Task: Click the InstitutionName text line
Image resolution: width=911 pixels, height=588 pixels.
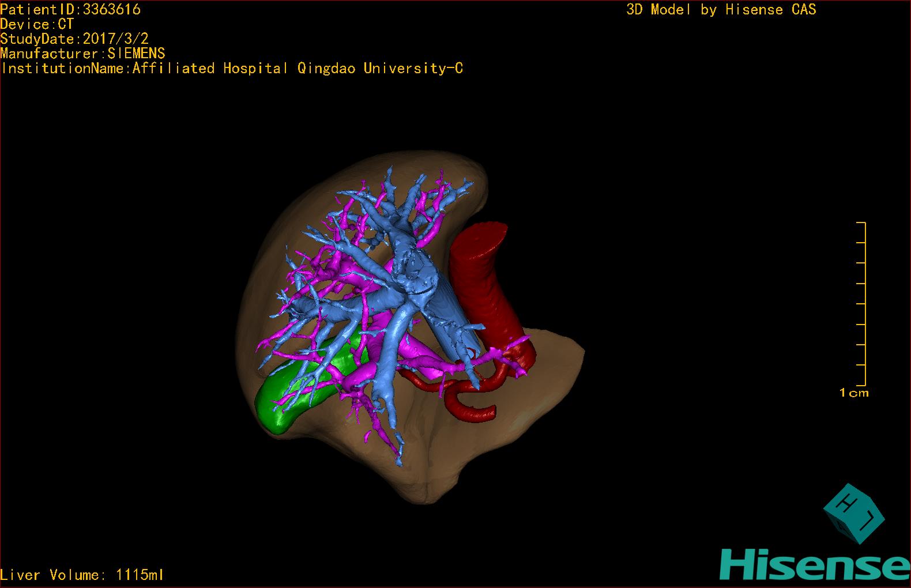Action: click(232, 69)
